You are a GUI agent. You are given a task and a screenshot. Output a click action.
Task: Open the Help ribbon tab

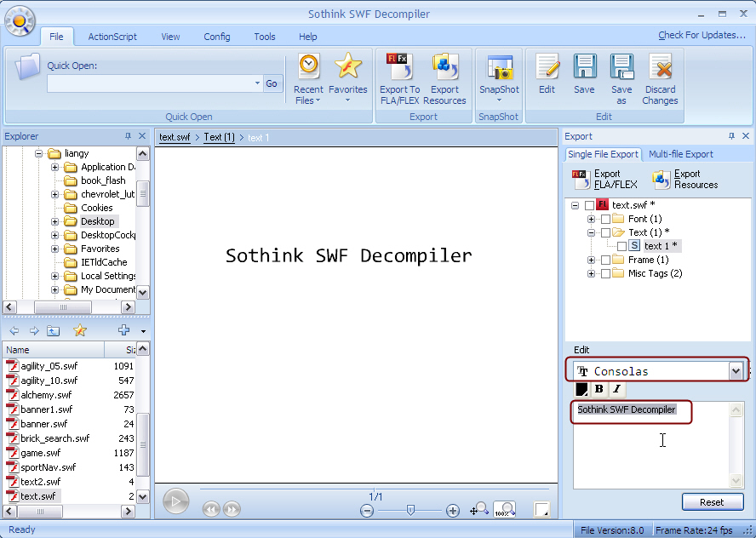pos(307,37)
